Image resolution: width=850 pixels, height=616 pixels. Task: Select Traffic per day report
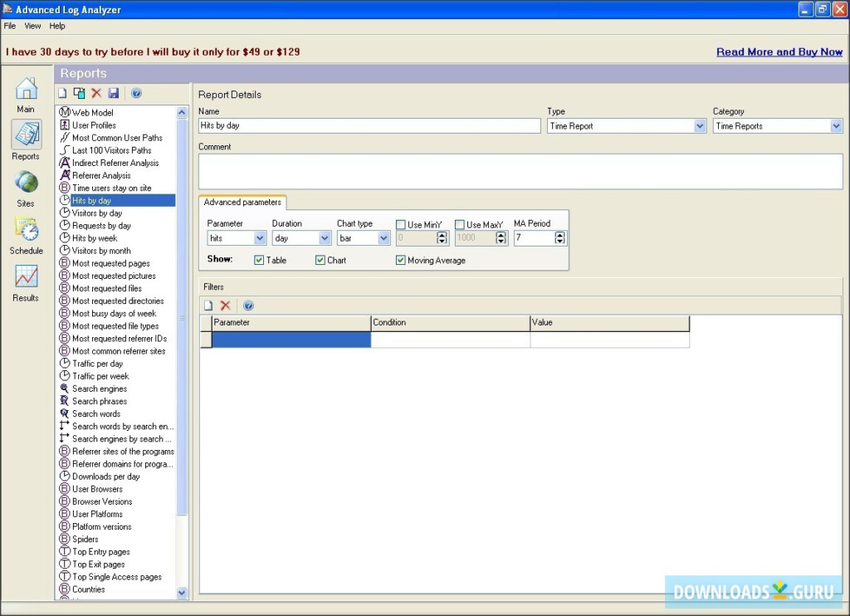click(x=98, y=364)
